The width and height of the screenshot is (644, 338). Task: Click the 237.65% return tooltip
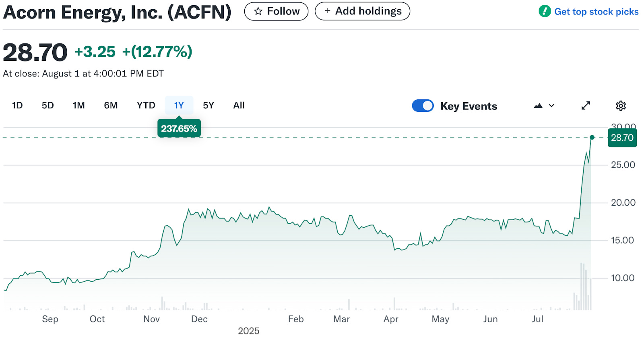(179, 129)
